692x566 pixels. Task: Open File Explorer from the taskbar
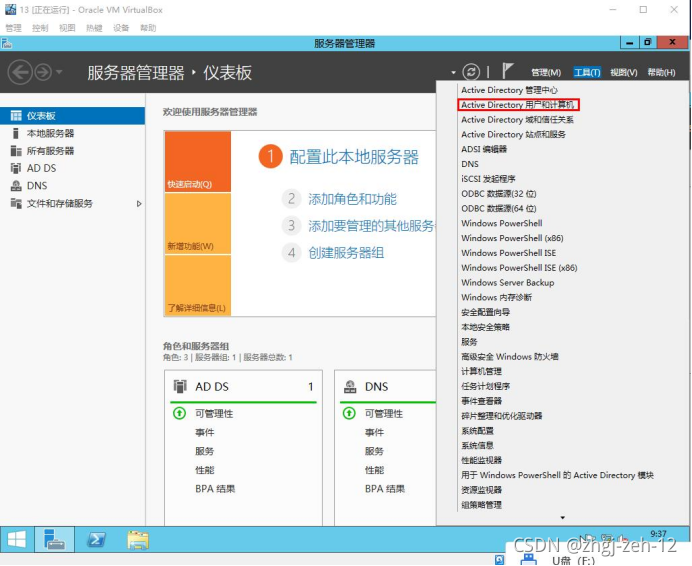[x=138, y=539]
